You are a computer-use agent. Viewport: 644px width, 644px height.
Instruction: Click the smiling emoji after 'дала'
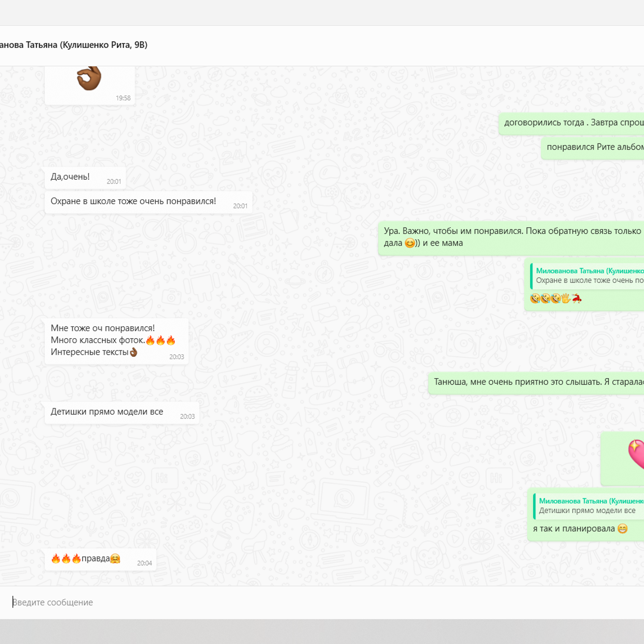click(410, 243)
